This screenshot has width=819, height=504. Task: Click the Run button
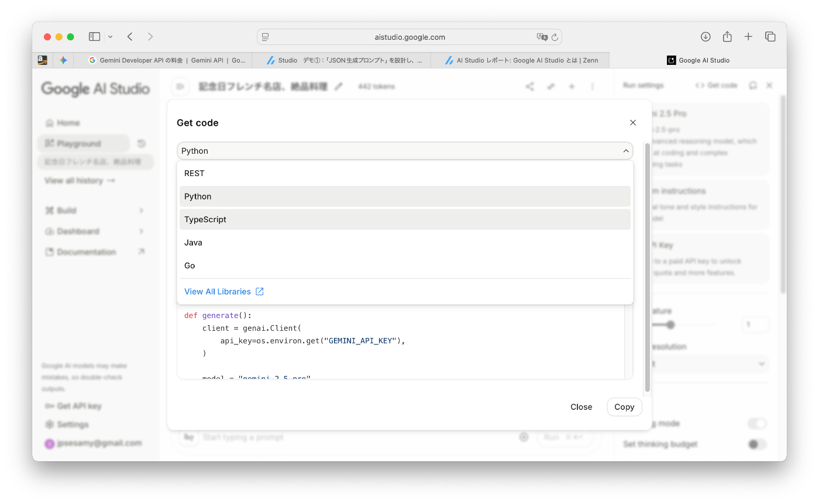pyautogui.click(x=565, y=437)
